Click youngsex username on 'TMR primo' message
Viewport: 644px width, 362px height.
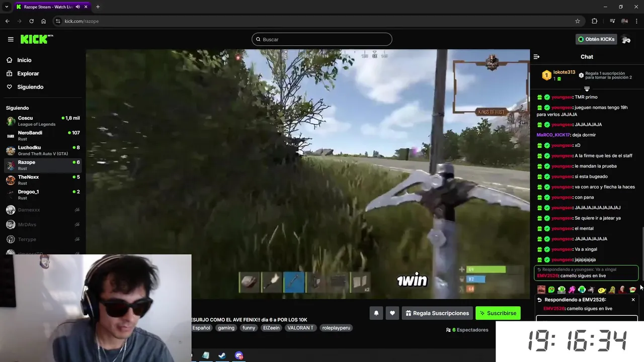(561, 97)
